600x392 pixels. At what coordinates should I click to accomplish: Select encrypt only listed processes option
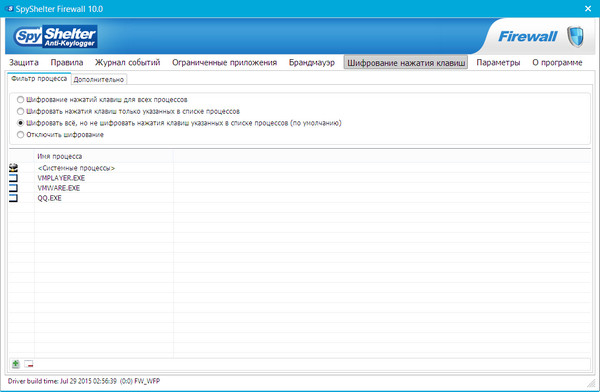20,111
